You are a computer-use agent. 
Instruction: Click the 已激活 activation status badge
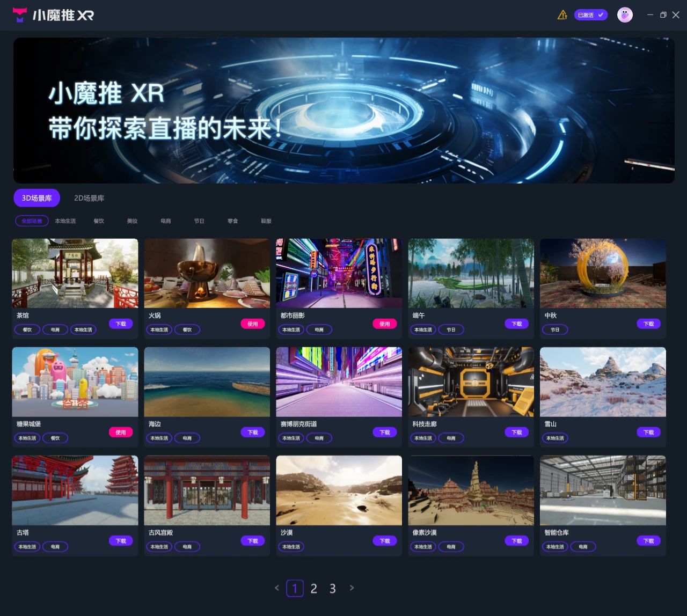pyautogui.click(x=590, y=15)
